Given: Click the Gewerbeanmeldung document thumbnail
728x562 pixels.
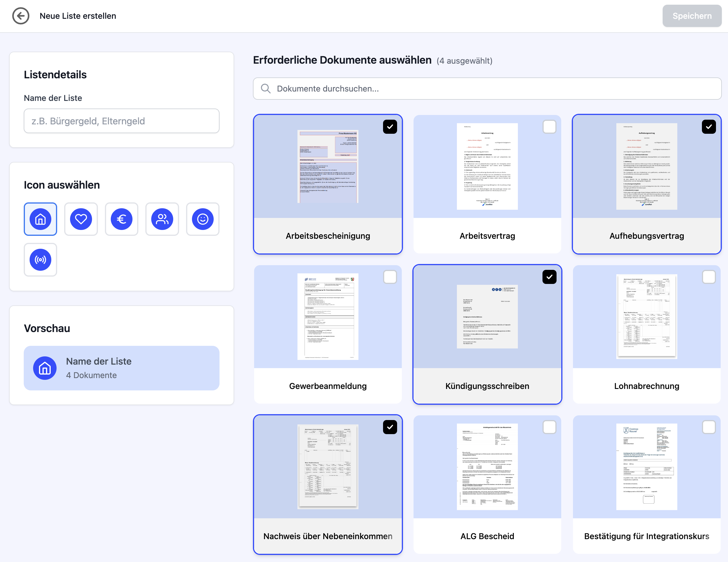Looking at the screenshot, I should [x=328, y=317].
